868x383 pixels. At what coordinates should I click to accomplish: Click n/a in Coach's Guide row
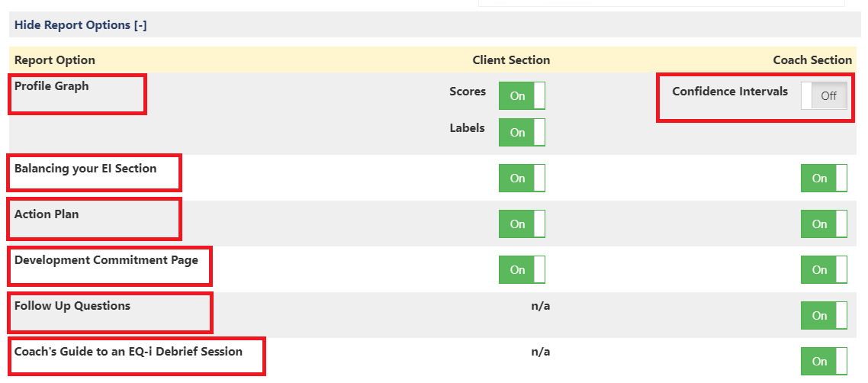pyautogui.click(x=541, y=352)
